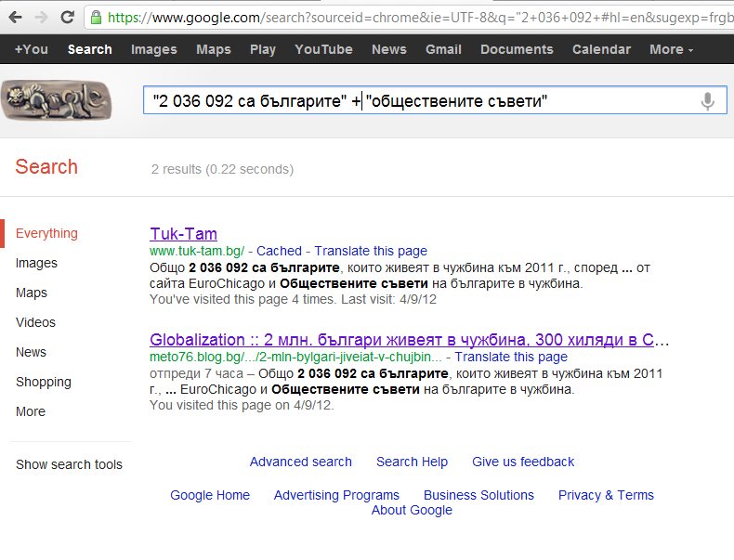Select Videos in the left sidebar

(35, 322)
